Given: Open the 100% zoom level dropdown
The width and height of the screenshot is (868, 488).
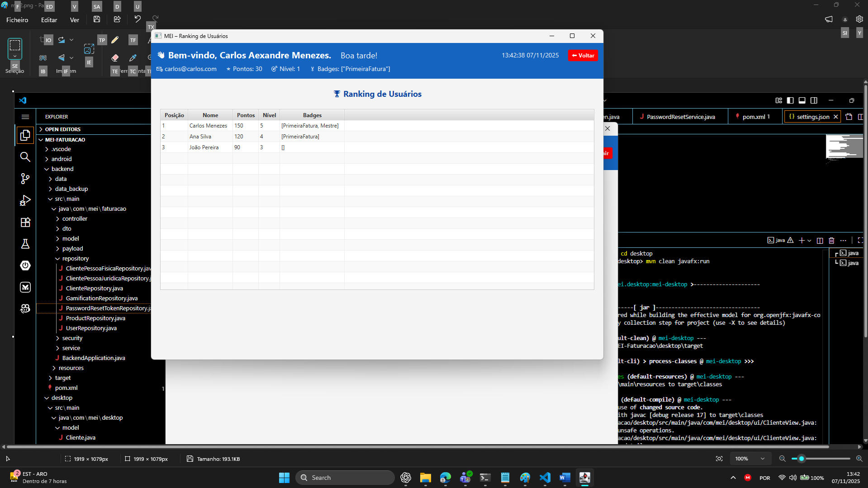Looking at the screenshot, I should click(x=763, y=459).
